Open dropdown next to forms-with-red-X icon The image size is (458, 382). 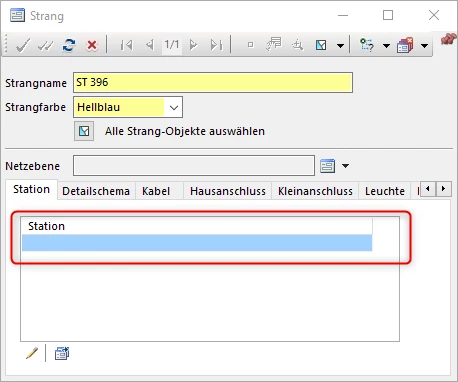[x=424, y=45]
